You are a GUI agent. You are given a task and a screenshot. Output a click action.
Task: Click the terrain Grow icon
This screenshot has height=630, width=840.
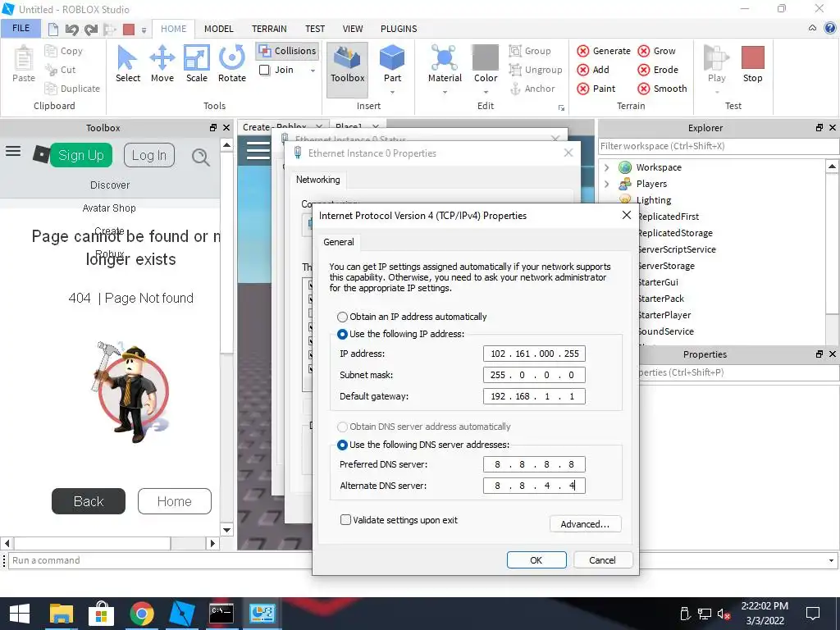point(643,51)
